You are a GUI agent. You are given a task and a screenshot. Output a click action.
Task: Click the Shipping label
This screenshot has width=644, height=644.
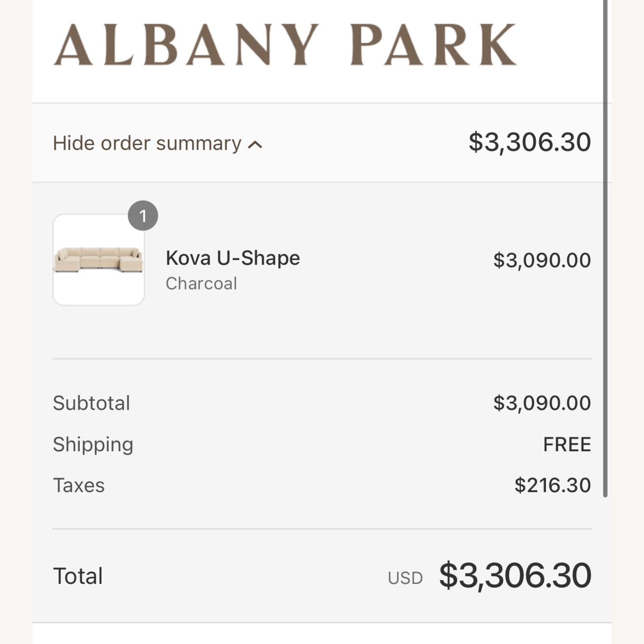pyautogui.click(x=93, y=444)
